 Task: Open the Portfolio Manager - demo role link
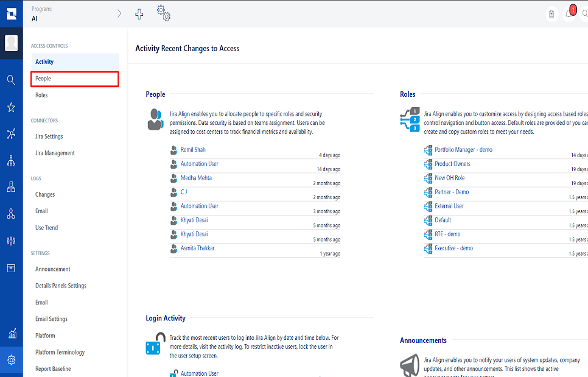point(463,150)
